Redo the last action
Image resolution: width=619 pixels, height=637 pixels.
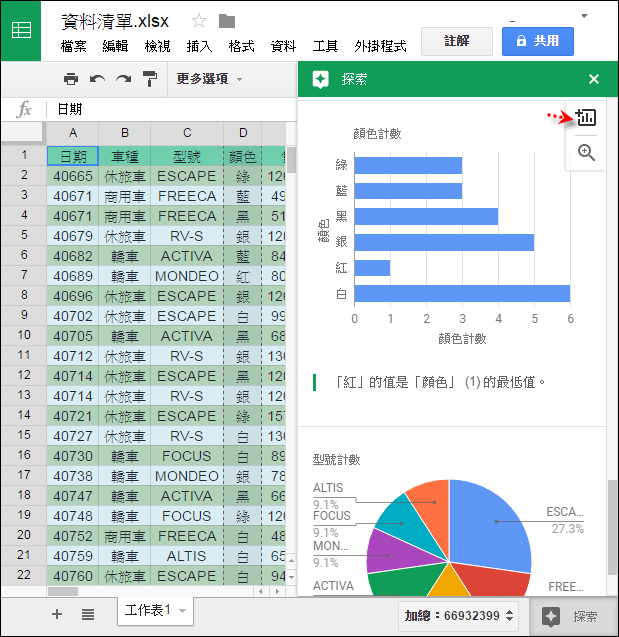[x=123, y=78]
